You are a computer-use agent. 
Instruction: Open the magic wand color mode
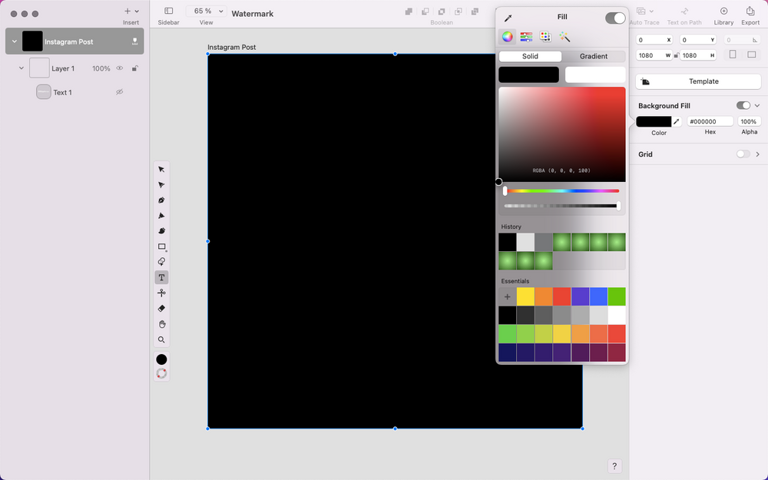point(564,37)
